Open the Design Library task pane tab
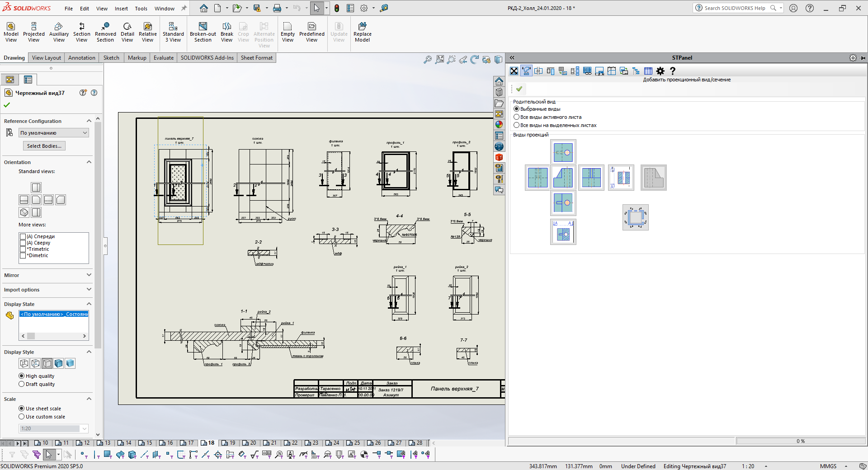This screenshot has width=868, height=470. click(499, 92)
